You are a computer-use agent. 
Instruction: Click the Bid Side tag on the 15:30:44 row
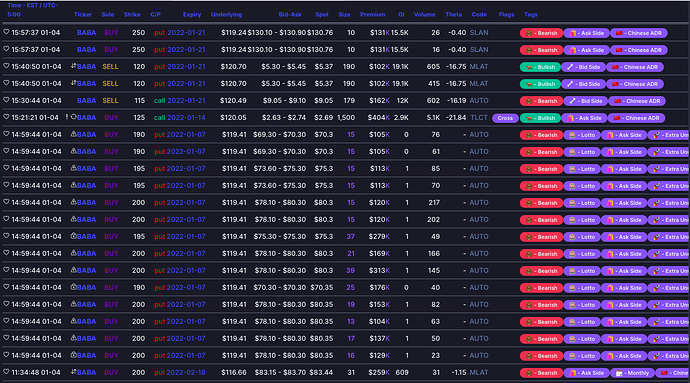pyautogui.click(x=585, y=101)
